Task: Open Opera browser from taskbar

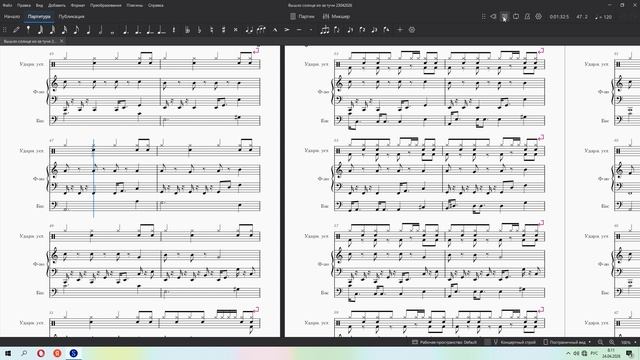Action: click(x=41, y=353)
